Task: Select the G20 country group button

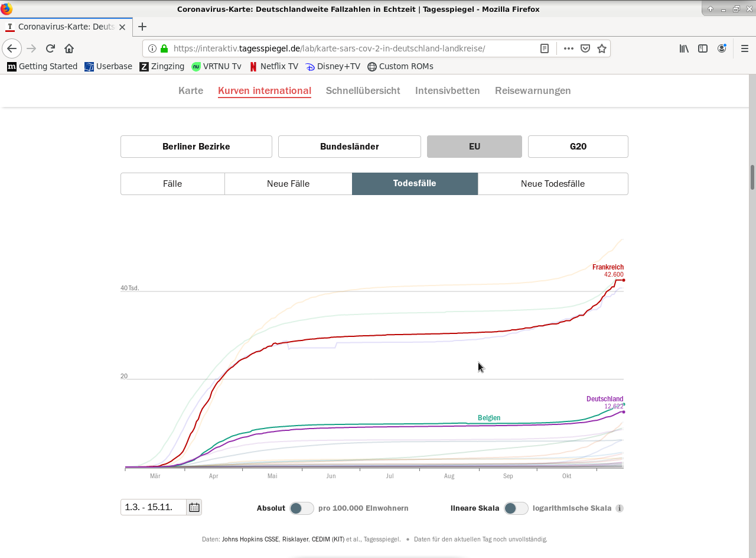Action: tap(578, 147)
